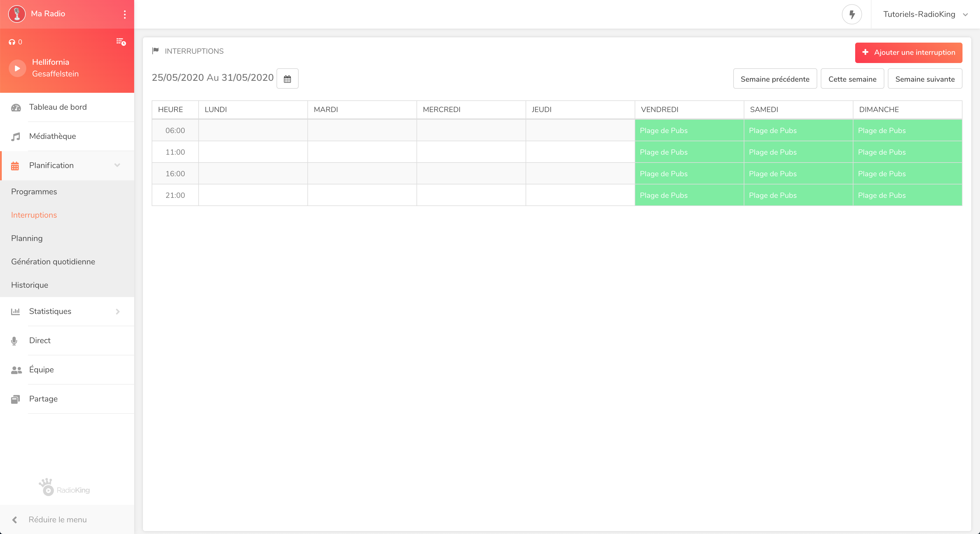This screenshot has width=980, height=534.
Task: Click the Ma Radio microphone logo
Action: point(17,14)
